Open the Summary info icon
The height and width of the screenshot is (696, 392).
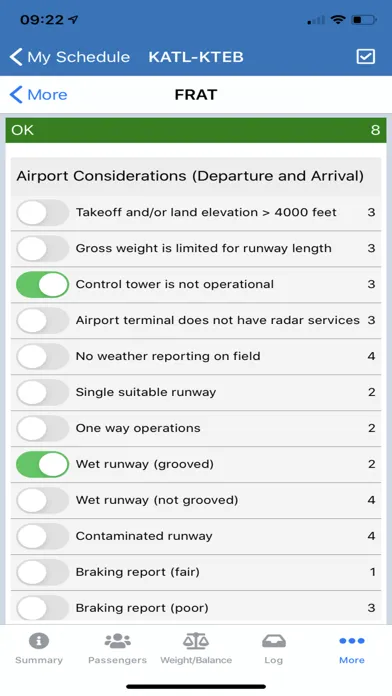tap(39, 641)
